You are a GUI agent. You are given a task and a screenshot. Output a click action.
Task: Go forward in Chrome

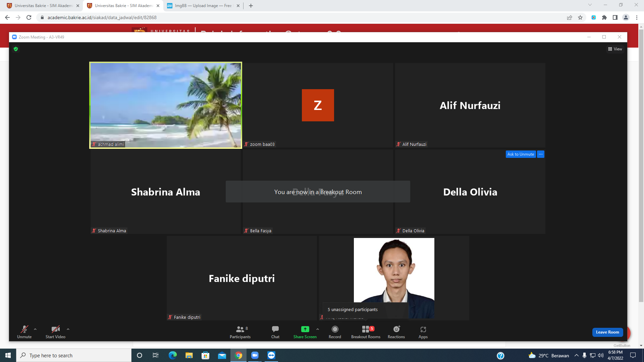18,17
